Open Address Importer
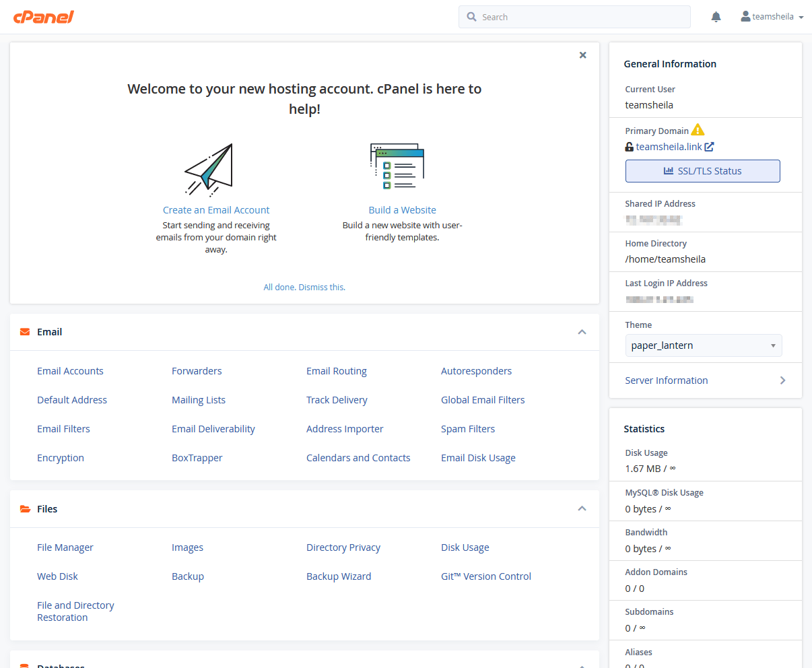 pos(345,429)
